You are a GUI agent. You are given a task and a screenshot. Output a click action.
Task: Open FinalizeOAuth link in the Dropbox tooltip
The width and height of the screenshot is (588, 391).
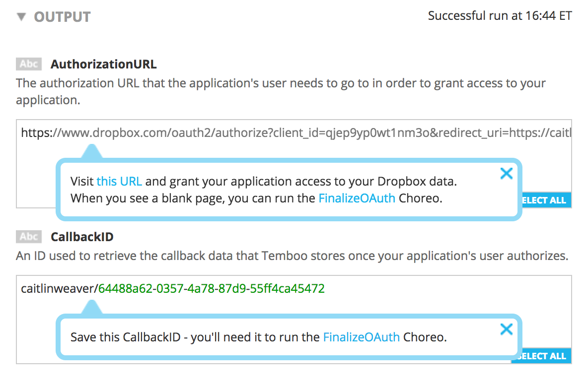(x=357, y=198)
